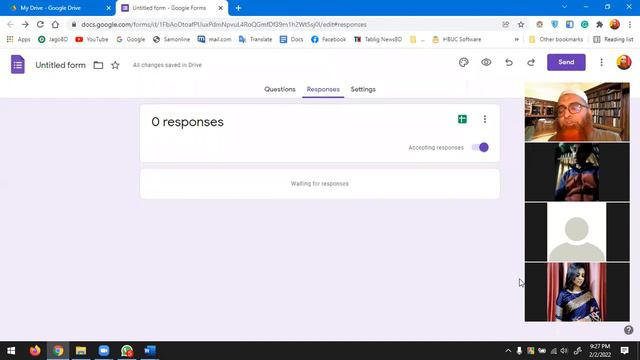Open Windows Start menu

coord(11,351)
